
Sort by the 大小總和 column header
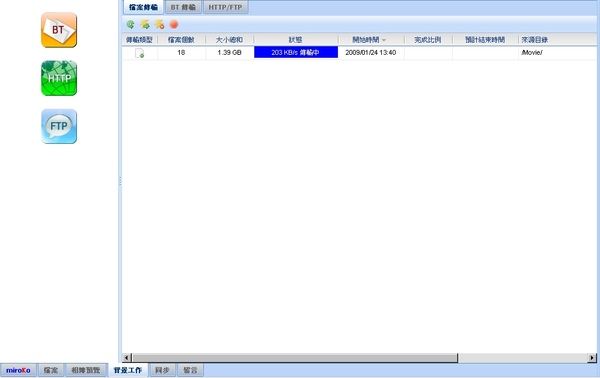[230, 40]
